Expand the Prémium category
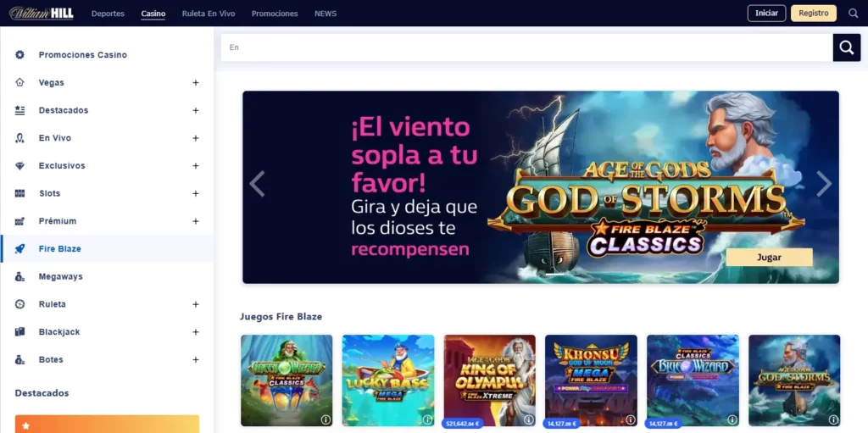 click(x=196, y=221)
